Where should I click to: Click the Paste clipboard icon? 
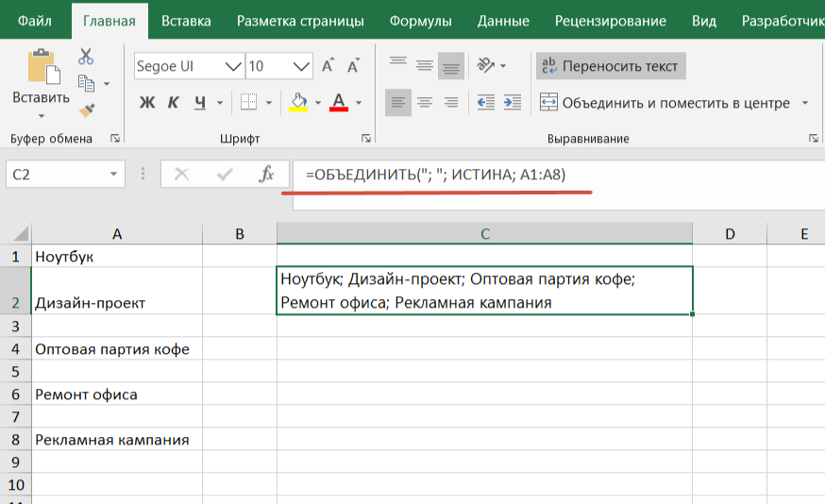[43, 66]
